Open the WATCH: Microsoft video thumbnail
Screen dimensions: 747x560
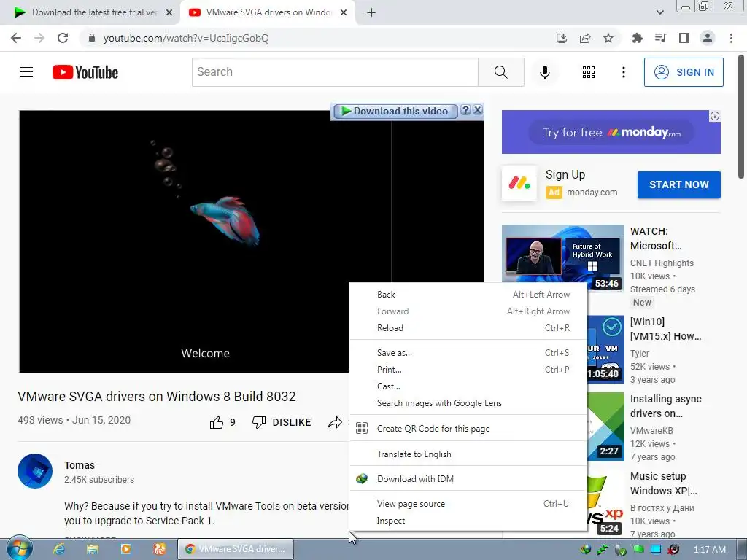562,258
